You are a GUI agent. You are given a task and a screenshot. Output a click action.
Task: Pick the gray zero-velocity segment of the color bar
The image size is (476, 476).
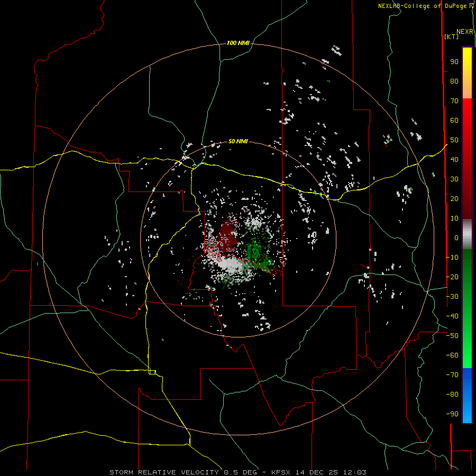tap(467, 234)
